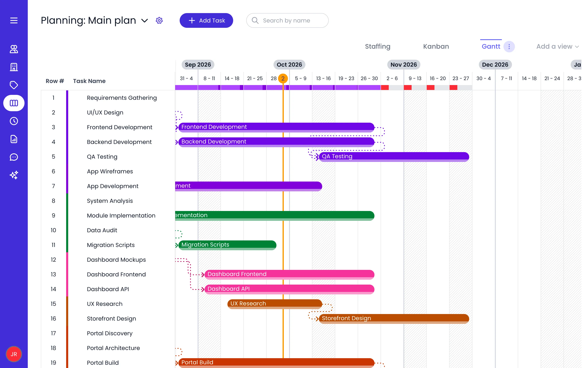This screenshot has height=368, width=588.
Task: Click Portal Discovery task name
Action: (110, 333)
